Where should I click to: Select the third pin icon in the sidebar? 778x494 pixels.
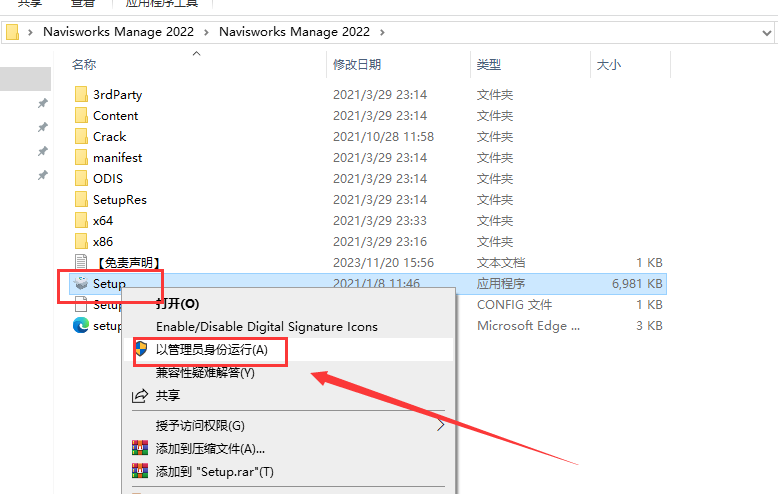tap(43, 151)
